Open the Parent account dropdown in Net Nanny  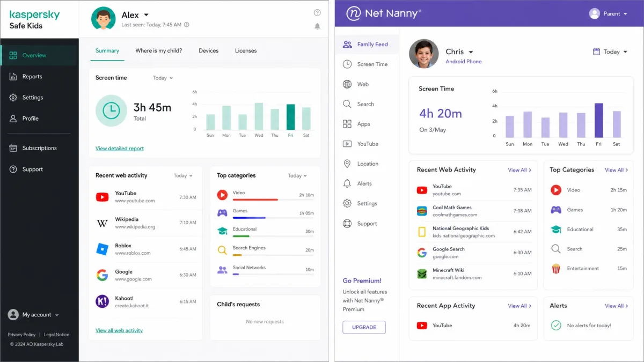608,14
